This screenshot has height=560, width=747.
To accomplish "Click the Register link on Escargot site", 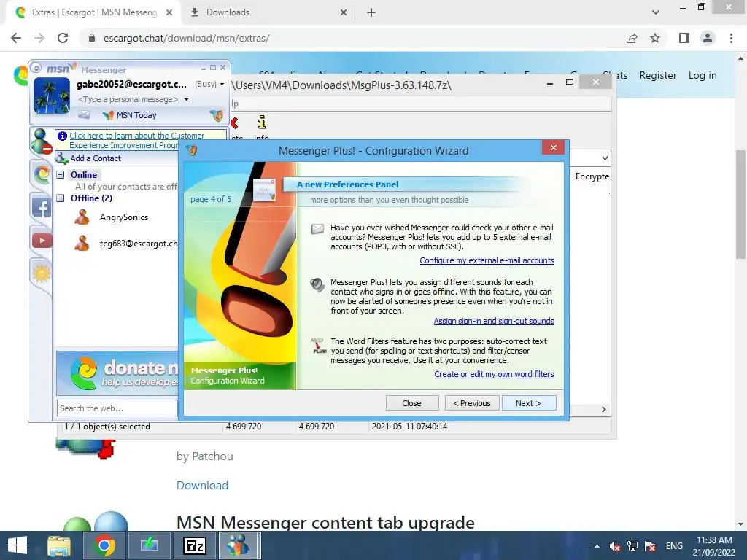I will [658, 75].
